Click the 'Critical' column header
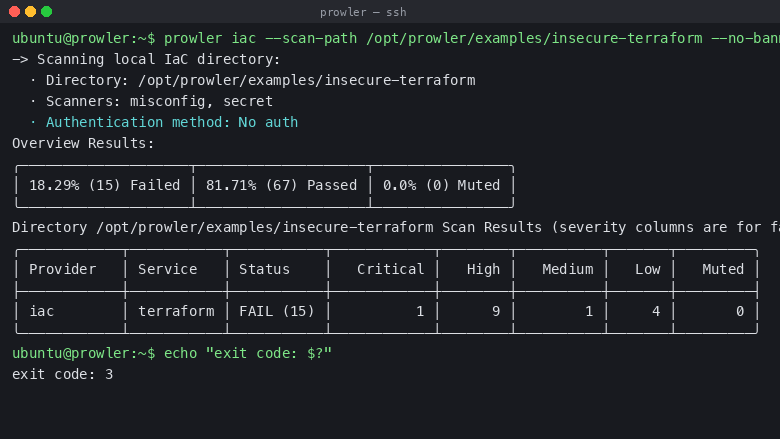The height and width of the screenshot is (439, 780). point(390,269)
